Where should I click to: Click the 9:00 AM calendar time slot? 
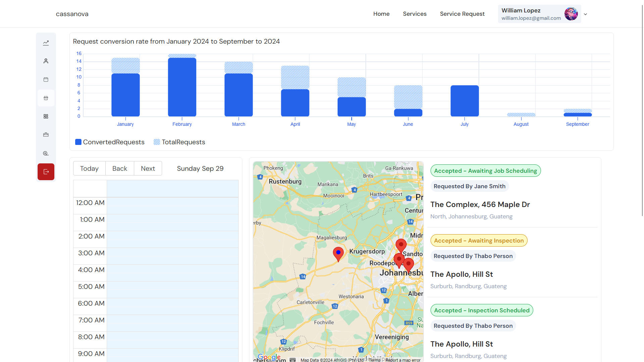[172, 355]
